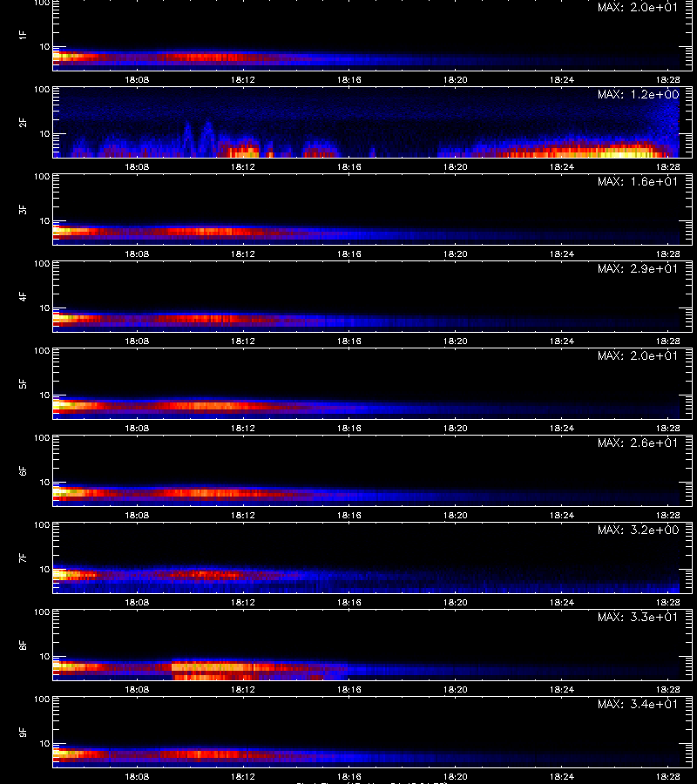
Task: Click the 18:08 tick label under panel 1F
Action: pyautogui.click(x=137, y=79)
